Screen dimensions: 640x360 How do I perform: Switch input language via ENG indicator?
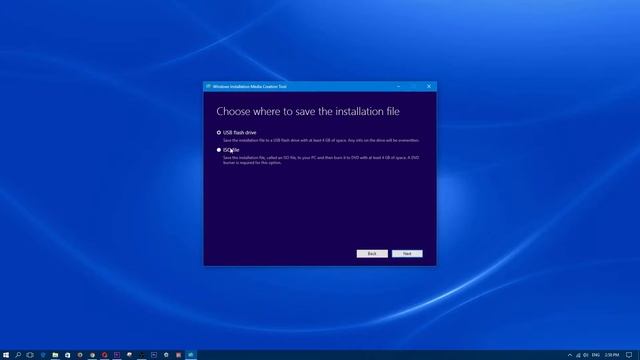click(x=596, y=355)
